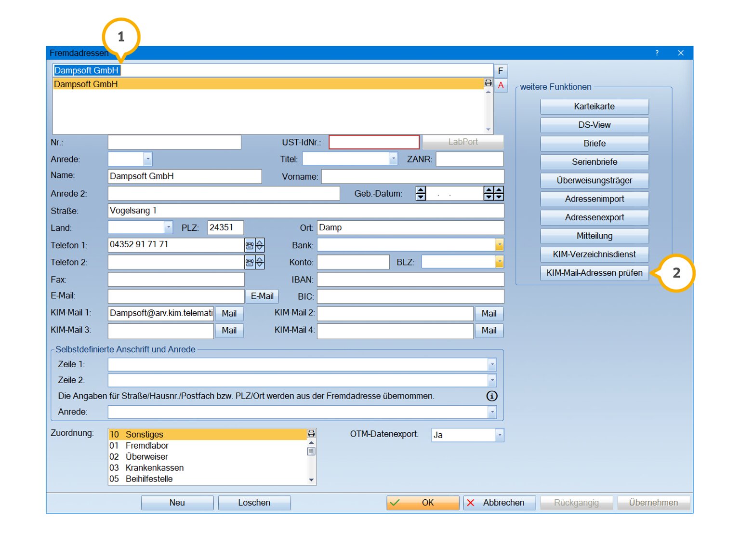Open the Titel dropdown

(393, 159)
